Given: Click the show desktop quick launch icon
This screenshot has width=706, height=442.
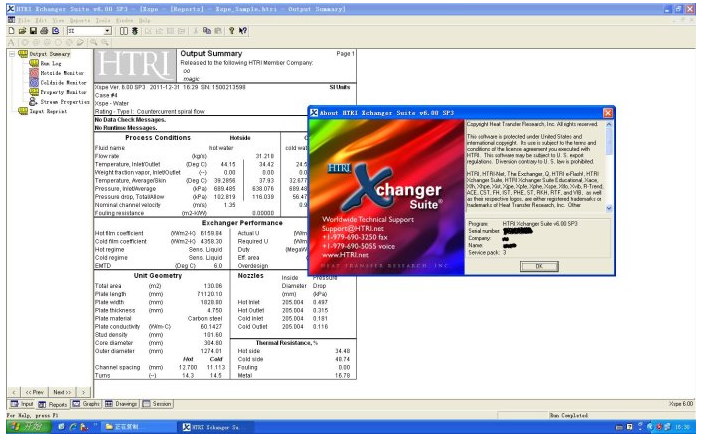Looking at the screenshot, I should (62, 427).
